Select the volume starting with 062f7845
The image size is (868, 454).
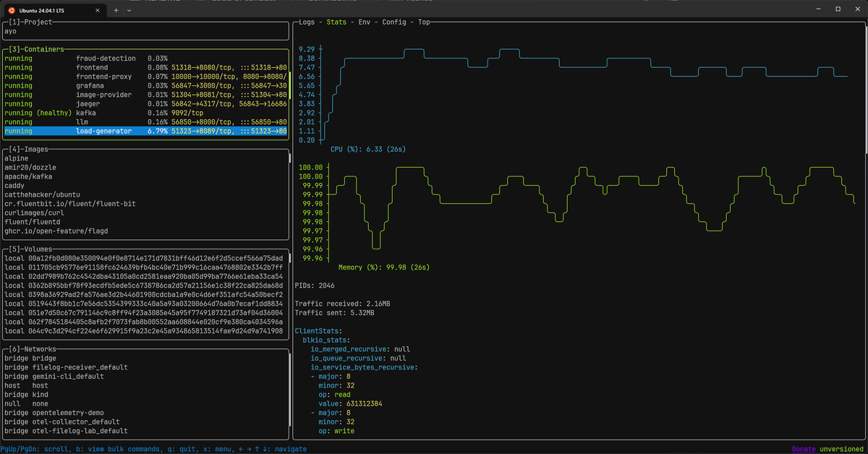point(145,322)
